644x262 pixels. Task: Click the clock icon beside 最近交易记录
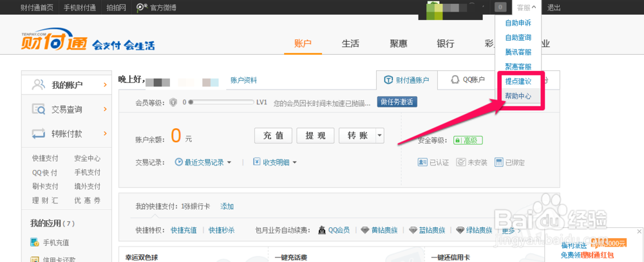(178, 162)
